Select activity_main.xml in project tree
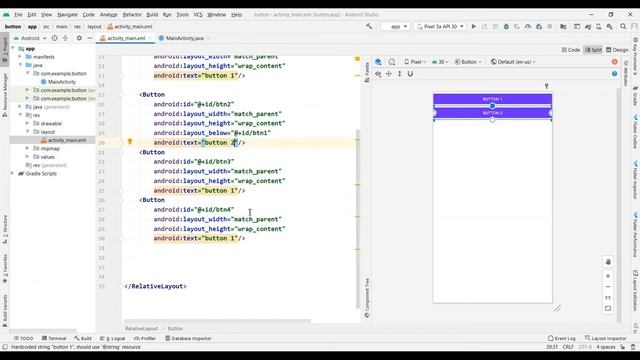 tap(67, 140)
